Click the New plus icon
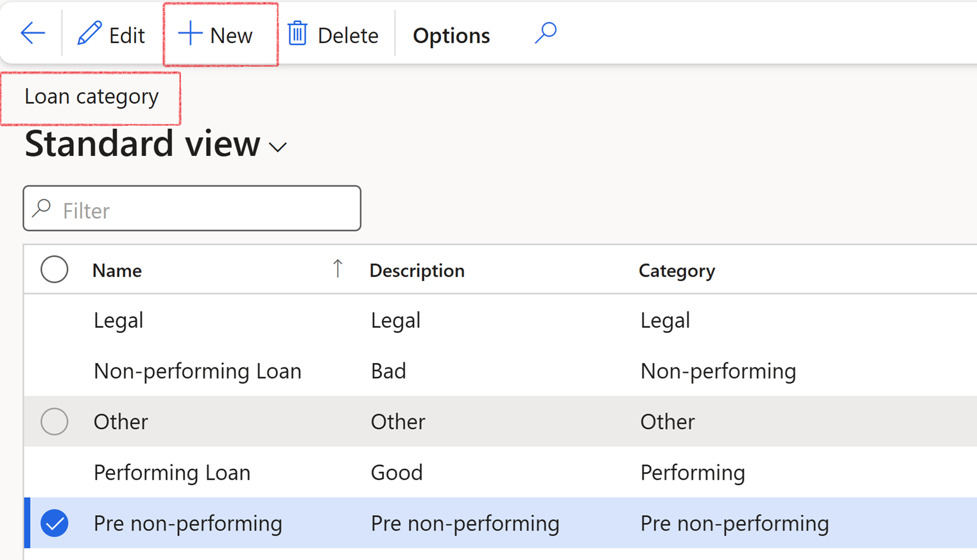Image resolution: width=977 pixels, height=560 pixels. point(190,33)
